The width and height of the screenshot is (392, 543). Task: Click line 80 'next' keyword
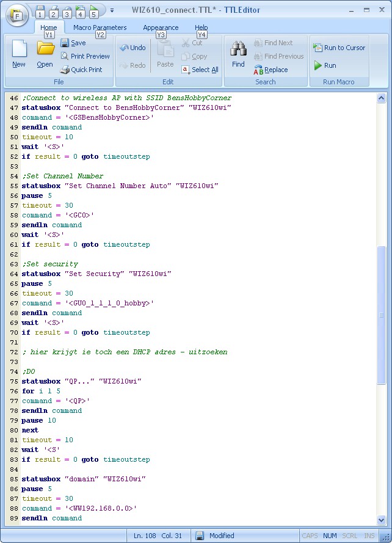pos(30,430)
